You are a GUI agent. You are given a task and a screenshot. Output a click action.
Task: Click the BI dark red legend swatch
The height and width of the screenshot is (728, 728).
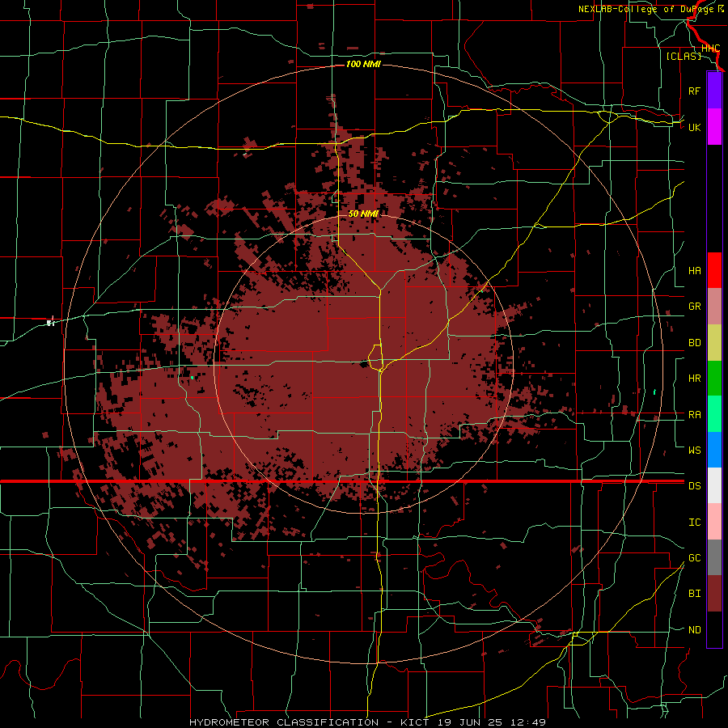pyautogui.click(x=714, y=594)
